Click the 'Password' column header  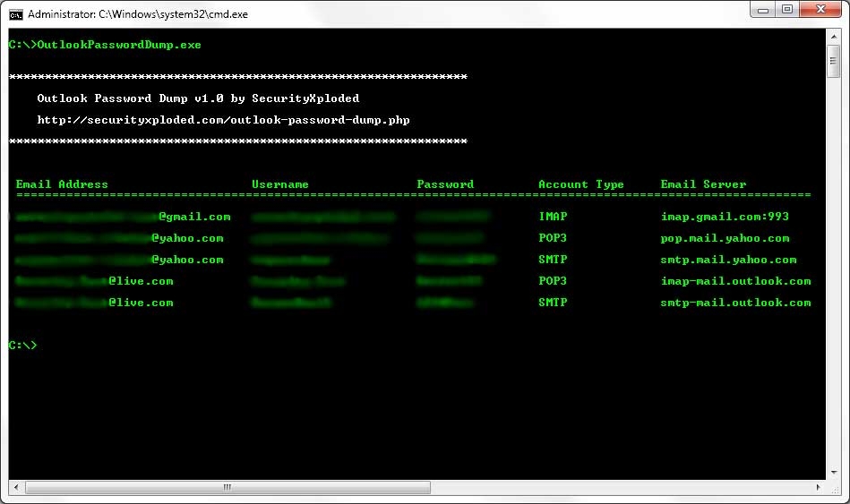coord(445,184)
